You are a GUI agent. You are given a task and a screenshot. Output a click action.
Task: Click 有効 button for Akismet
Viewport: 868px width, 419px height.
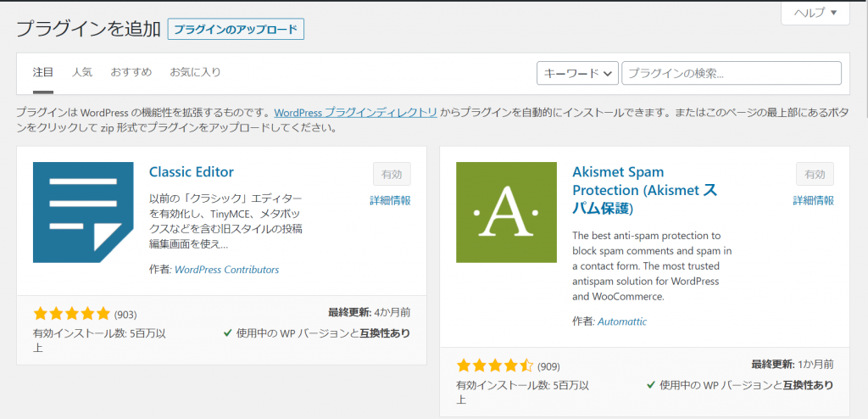click(x=815, y=174)
